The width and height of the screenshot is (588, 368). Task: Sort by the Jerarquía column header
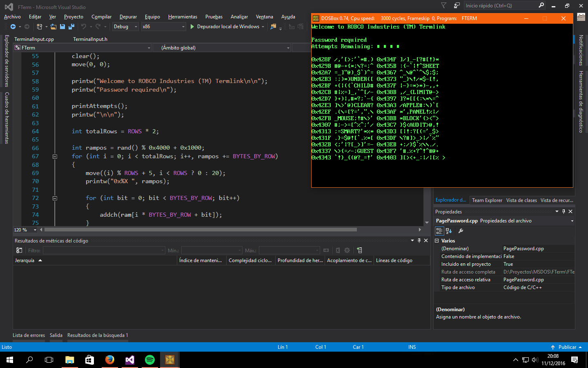coord(96,260)
